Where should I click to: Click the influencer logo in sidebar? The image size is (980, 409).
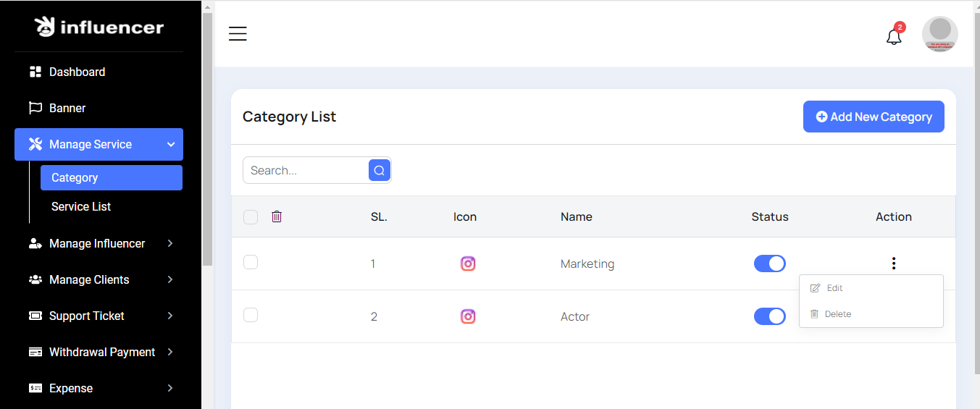[x=99, y=28]
